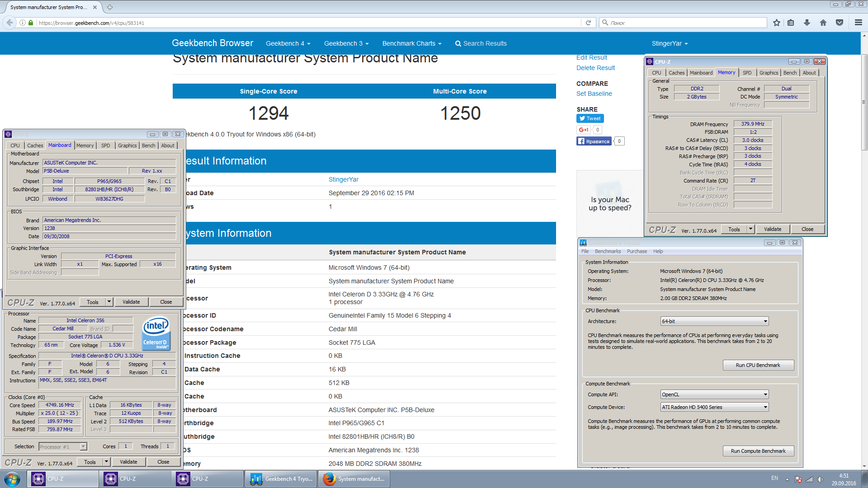Click the Facebook like button
Image resolution: width=868 pixels, height=488 pixels.
tap(594, 141)
